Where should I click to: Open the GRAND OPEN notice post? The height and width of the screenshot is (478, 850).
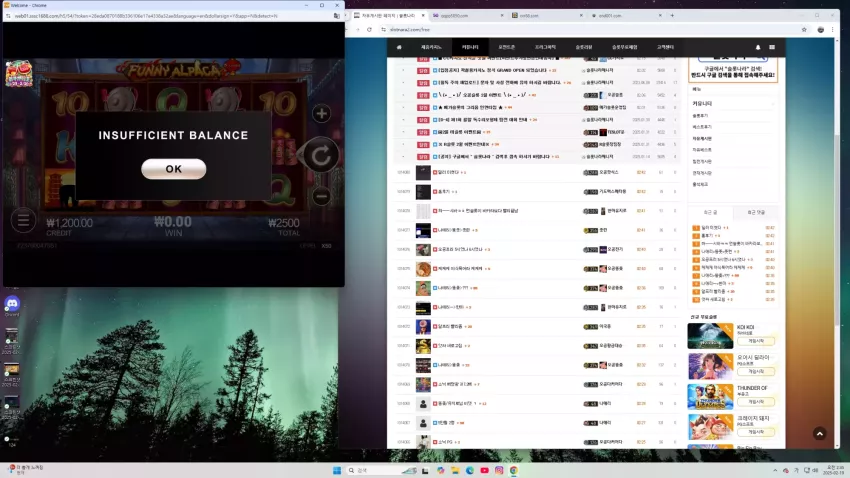(492, 70)
